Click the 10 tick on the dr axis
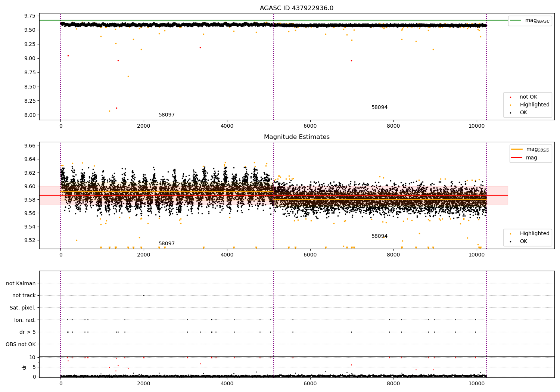The width and height of the screenshot is (560, 392). 32,357
